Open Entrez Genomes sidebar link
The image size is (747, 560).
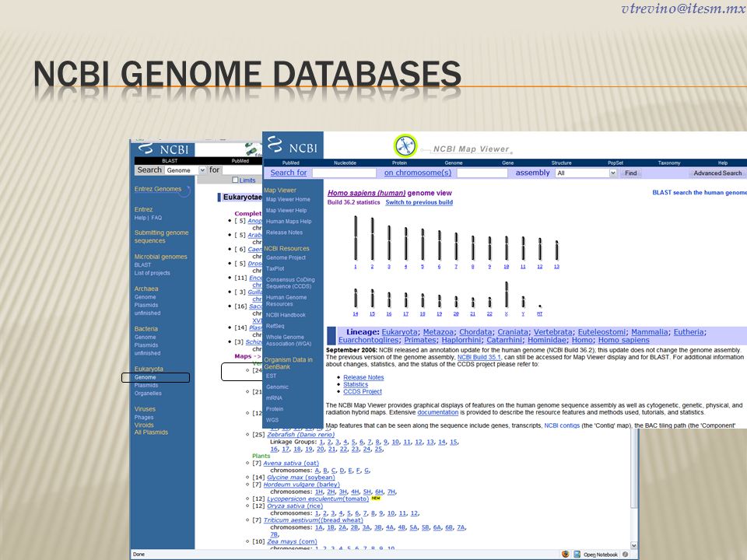(x=158, y=189)
